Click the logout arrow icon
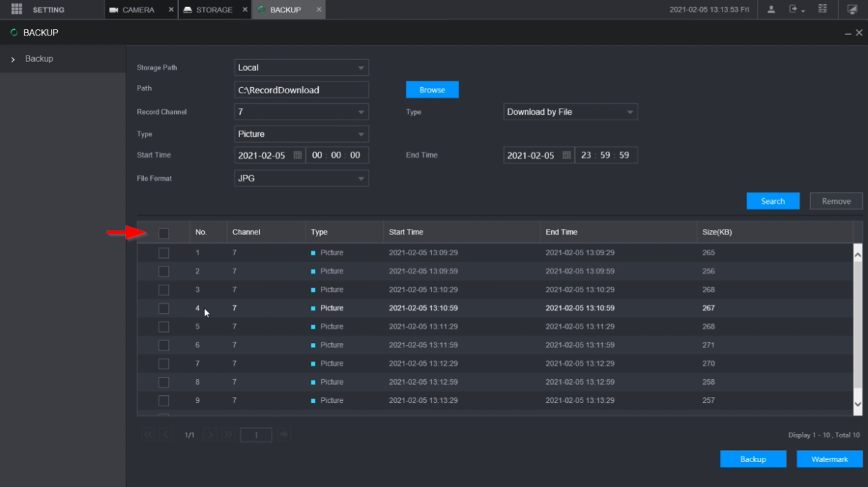 (794, 10)
